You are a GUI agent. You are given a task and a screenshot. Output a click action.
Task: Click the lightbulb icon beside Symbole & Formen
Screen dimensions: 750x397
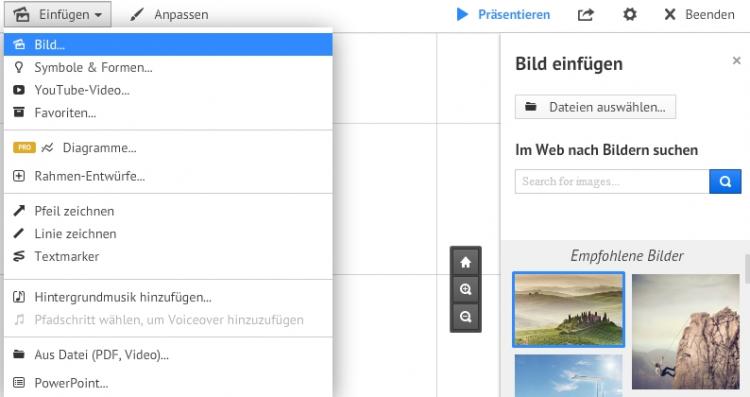point(19,67)
